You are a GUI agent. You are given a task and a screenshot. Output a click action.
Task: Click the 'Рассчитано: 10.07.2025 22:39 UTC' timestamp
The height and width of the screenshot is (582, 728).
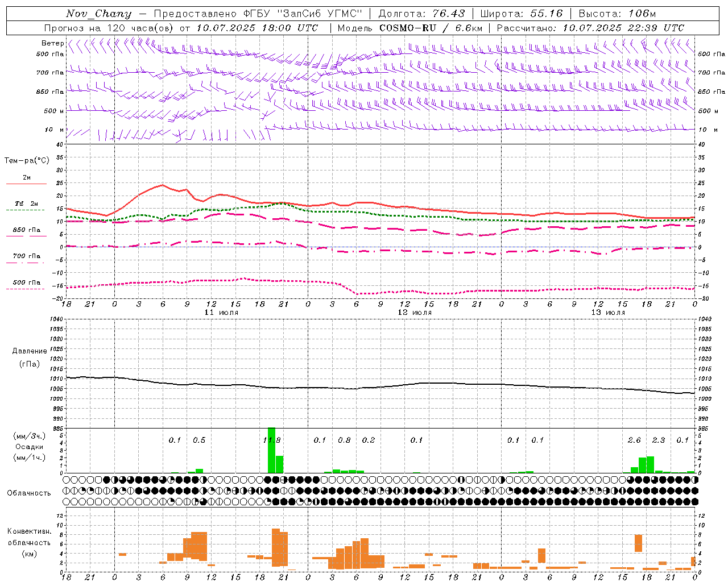(590, 28)
